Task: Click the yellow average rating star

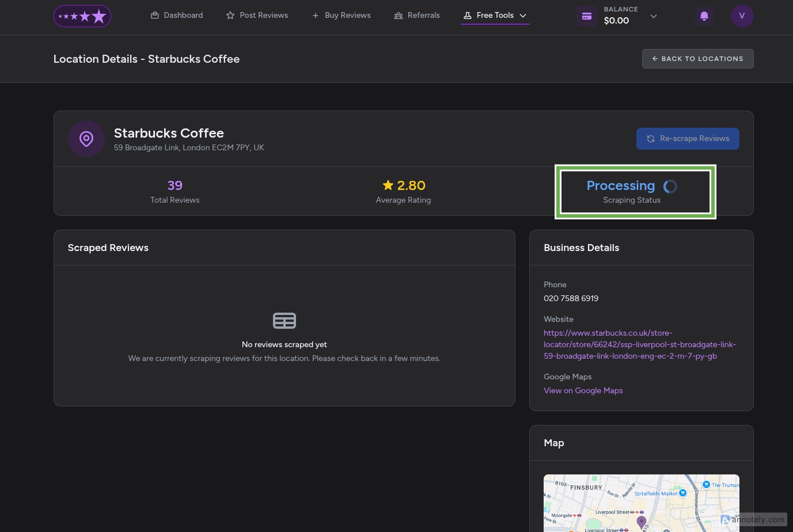Action: pos(388,185)
